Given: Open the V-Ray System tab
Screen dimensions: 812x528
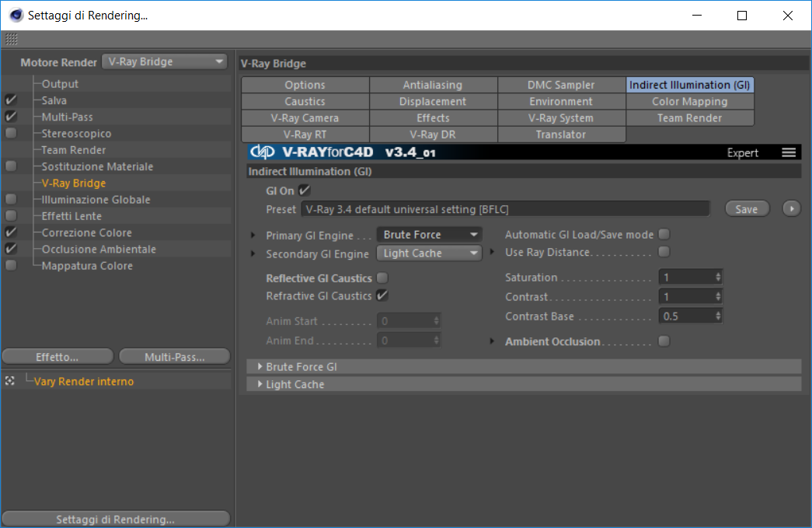Looking at the screenshot, I should point(561,118).
